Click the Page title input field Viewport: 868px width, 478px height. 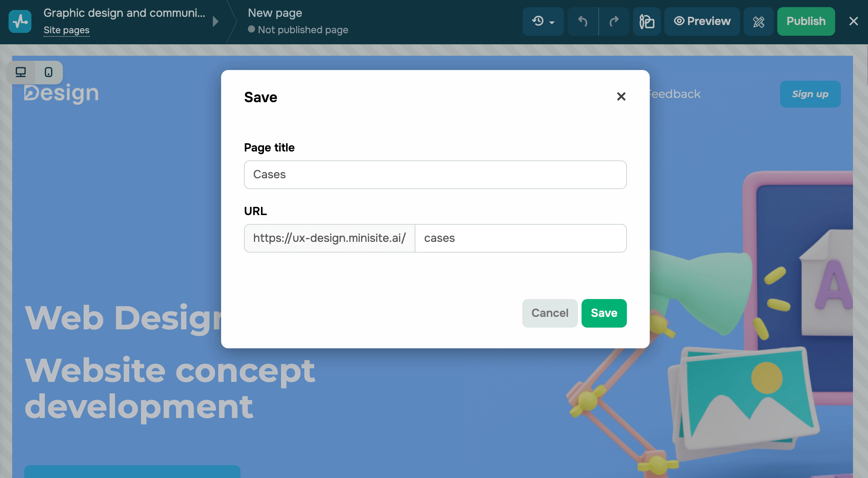(435, 175)
